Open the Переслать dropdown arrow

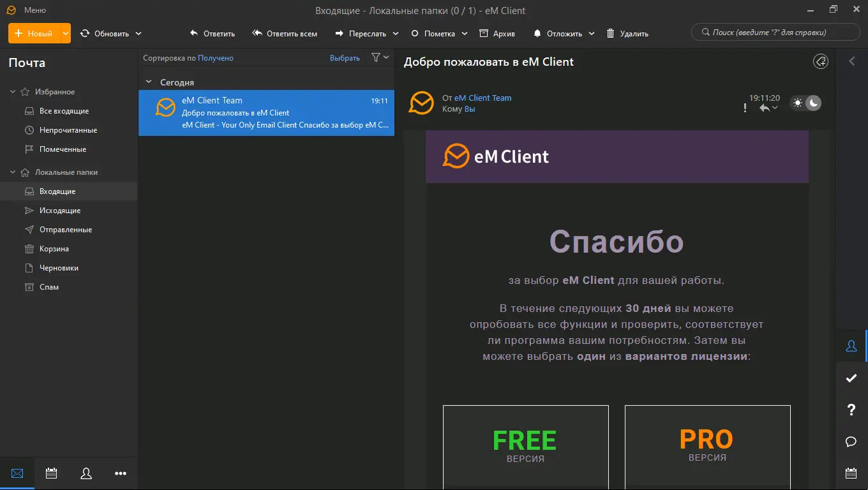click(396, 33)
